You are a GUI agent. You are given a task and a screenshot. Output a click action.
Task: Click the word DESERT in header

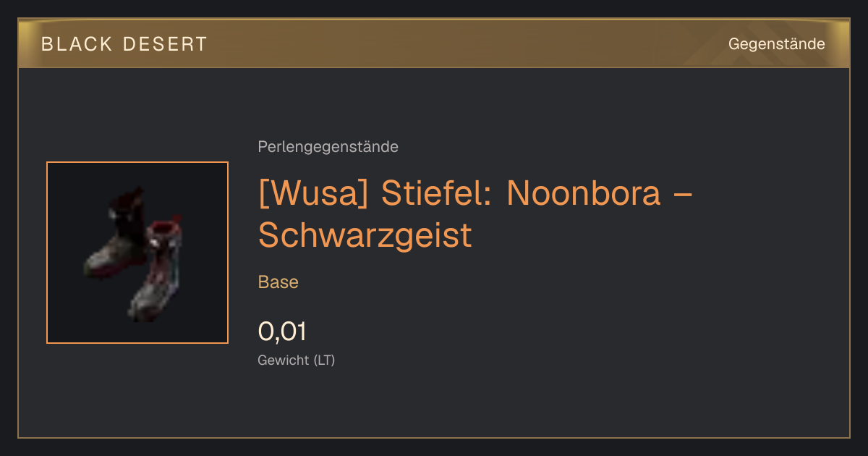[166, 44]
